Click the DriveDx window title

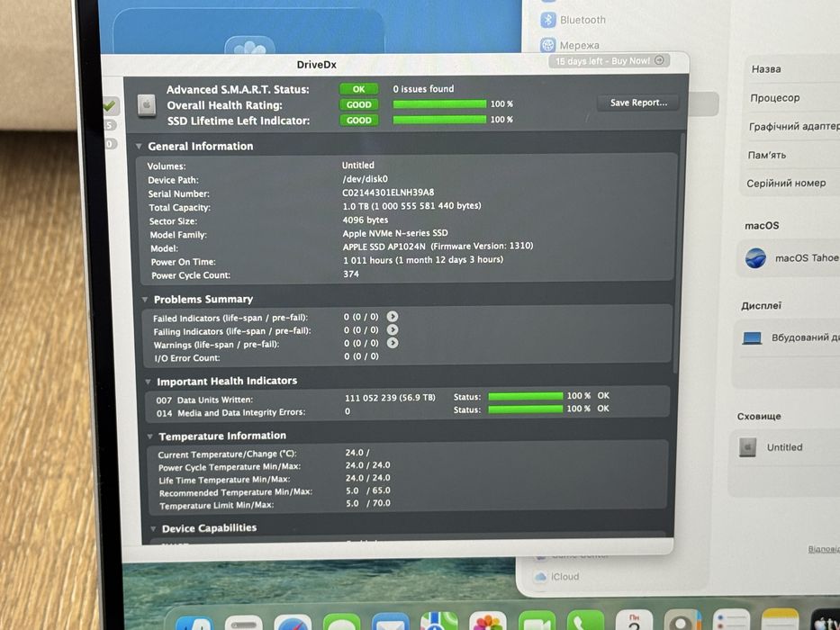pyautogui.click(x=317, y=64)
